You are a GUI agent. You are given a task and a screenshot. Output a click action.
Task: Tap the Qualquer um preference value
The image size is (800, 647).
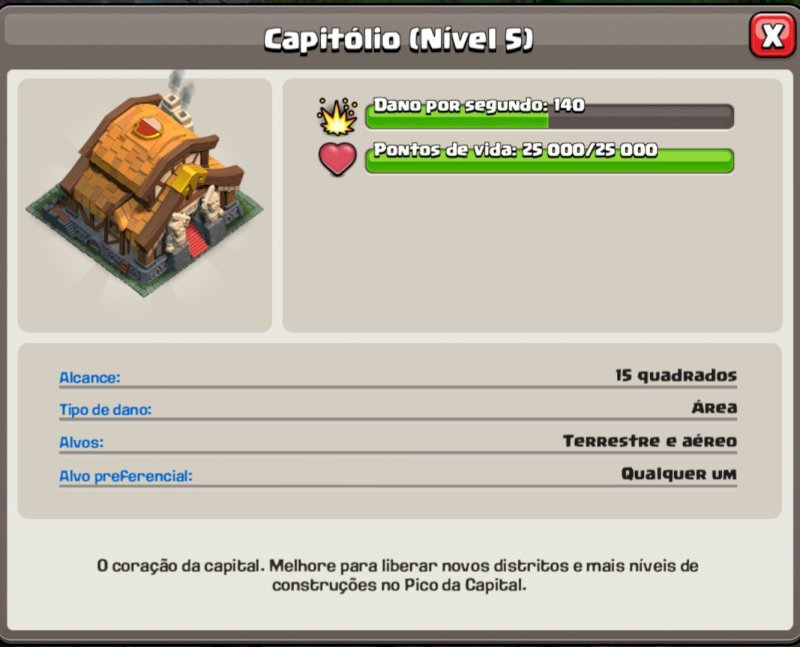click(x=679, y=474)
